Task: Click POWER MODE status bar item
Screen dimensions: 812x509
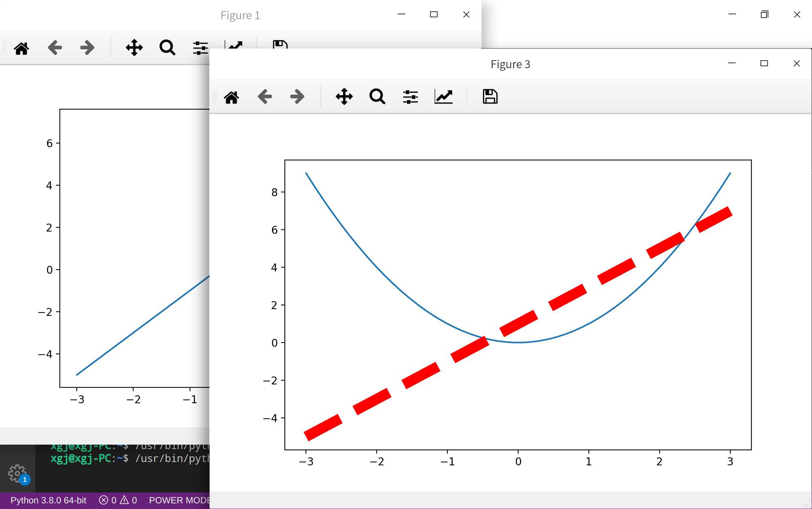Action: (179, 500)
